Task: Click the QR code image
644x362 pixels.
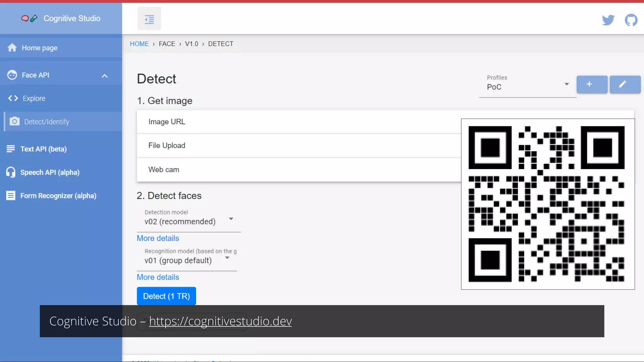Action: 547,204
